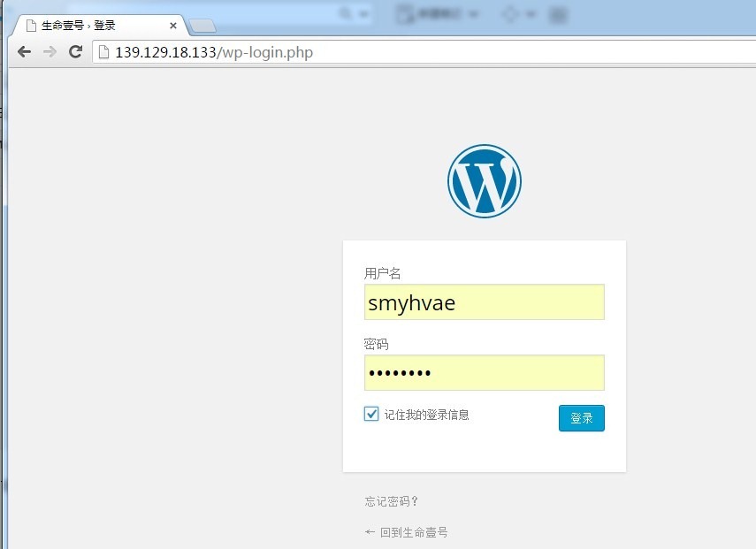The image size is (756, 549).
Task: Expand the magnifier search dropdown in background window
Action: (365, 14)
